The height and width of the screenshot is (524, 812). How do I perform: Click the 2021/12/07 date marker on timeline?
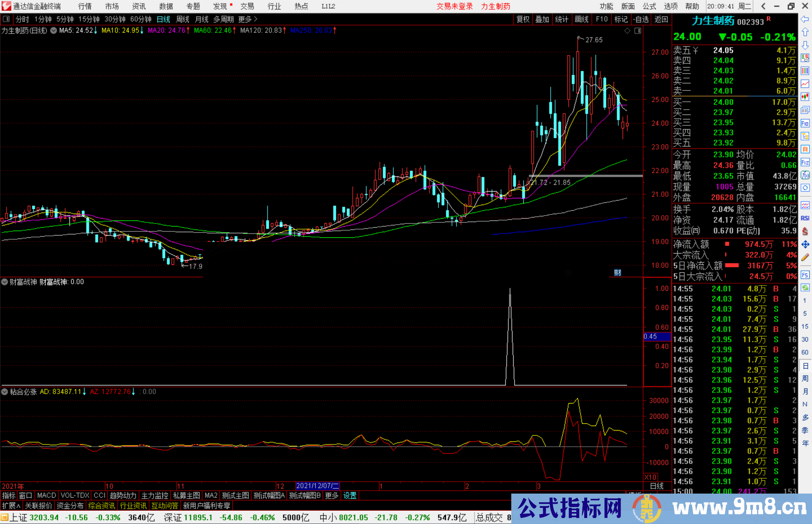pos(318,486)
